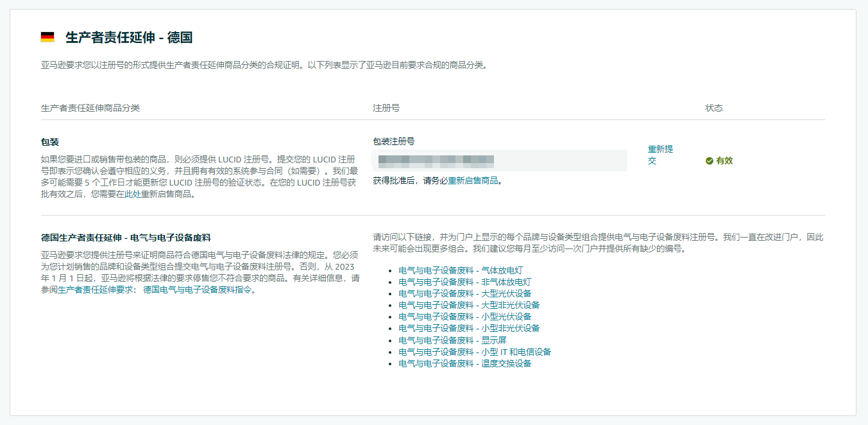The width and height of the screenshot is (868, 425).
Task: Click the 生产者责任延伸 - 德国 page heading
Action: click(129, 37)
